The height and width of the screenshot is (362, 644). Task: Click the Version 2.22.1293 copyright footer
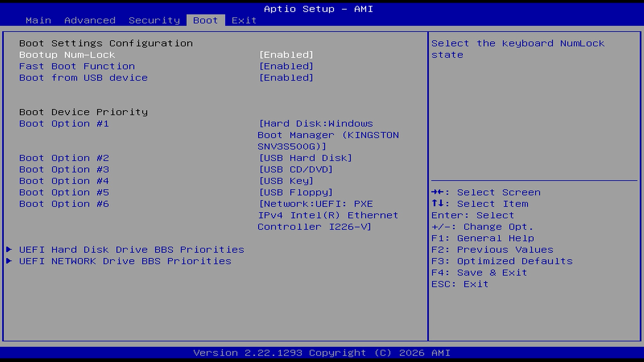[322, 353]
